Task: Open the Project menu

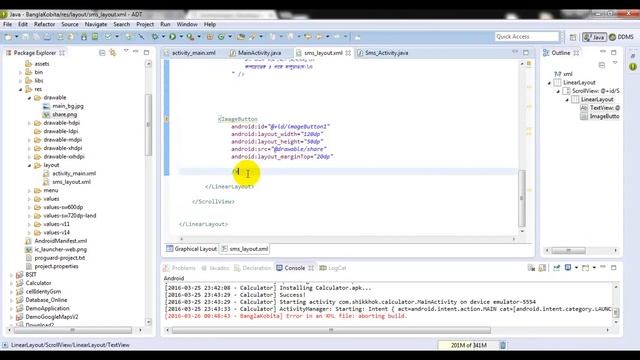Action: tap(145, 24)
